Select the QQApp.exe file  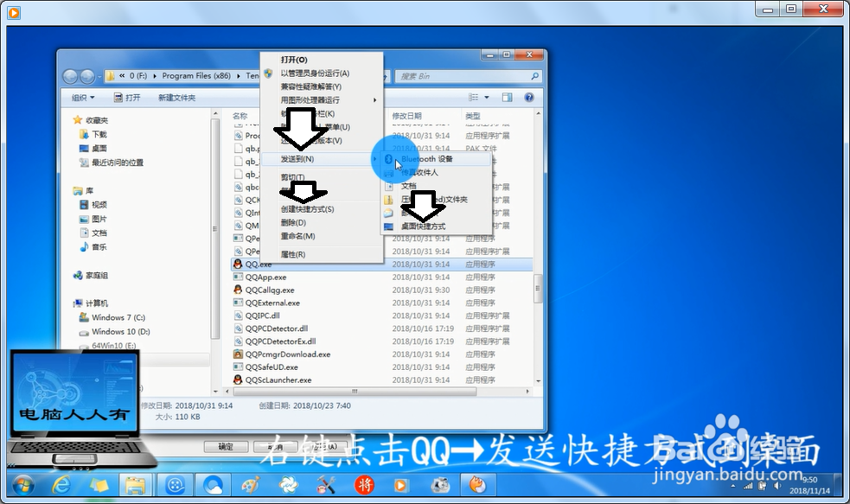coord(265,278)
